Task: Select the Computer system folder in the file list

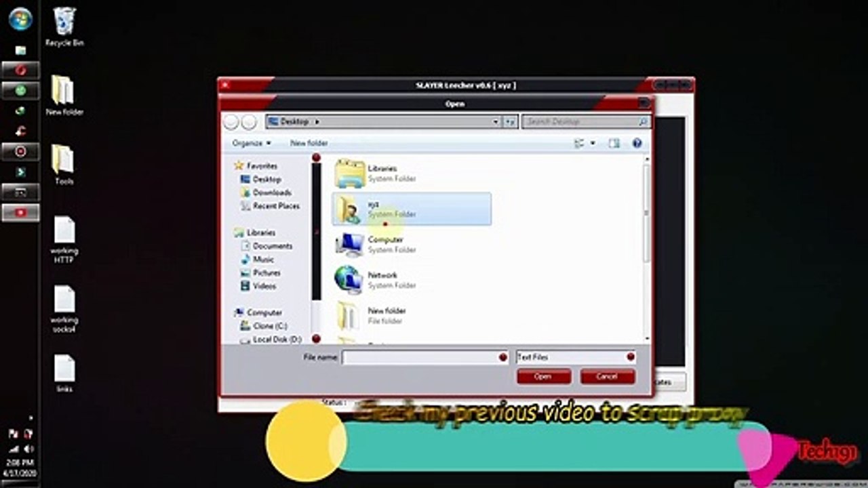Action: [x=411, y=245]
